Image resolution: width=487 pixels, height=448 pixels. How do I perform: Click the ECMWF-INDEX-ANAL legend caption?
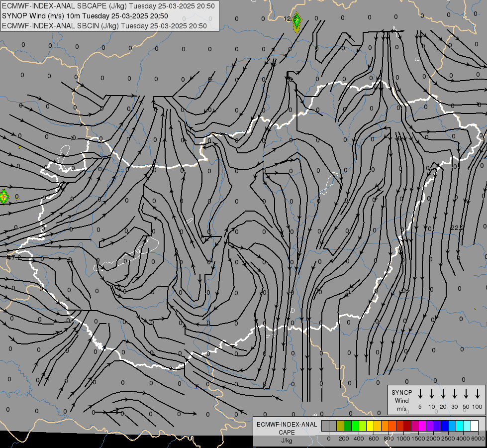coord(287,425)
